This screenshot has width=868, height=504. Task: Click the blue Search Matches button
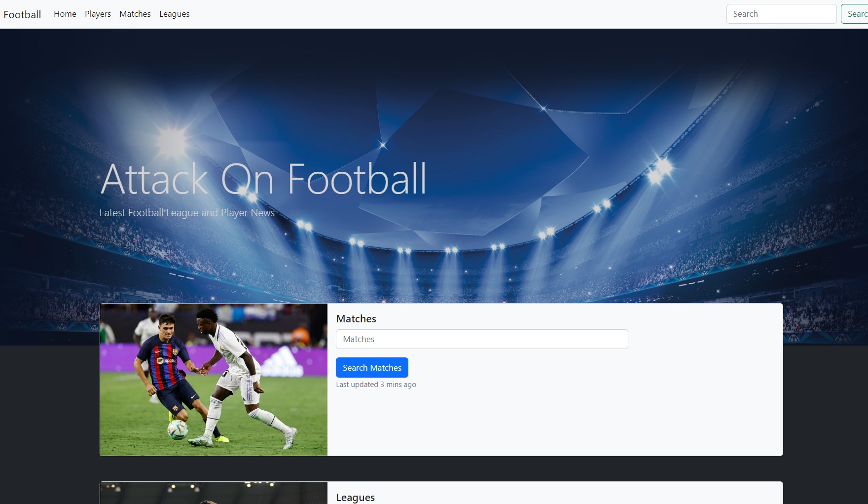pos(372,368)
